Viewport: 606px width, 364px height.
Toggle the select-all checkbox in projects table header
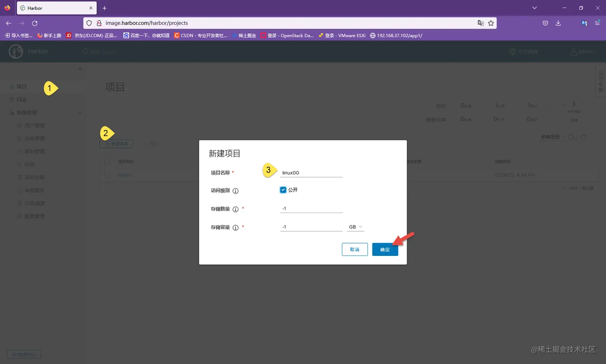tap(107, 161)
